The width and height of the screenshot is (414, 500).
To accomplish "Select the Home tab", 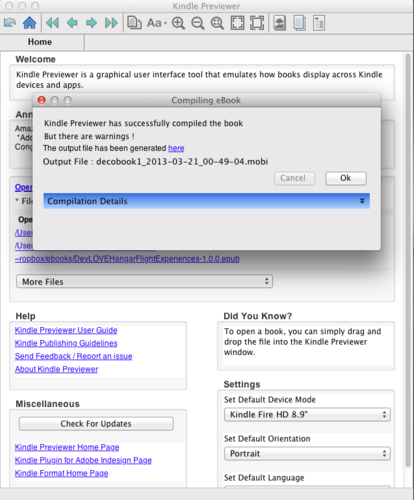I will point(40,42).
